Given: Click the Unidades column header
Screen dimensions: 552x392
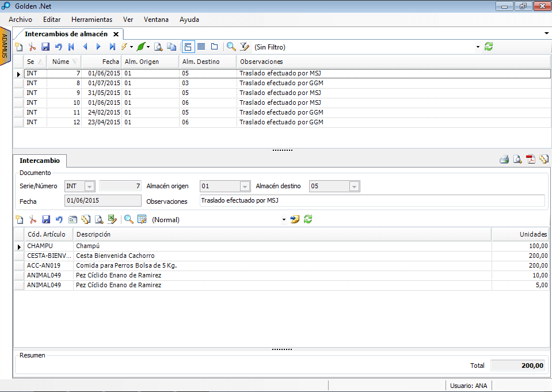Looking at the screenshot, I should pos(519,234).
